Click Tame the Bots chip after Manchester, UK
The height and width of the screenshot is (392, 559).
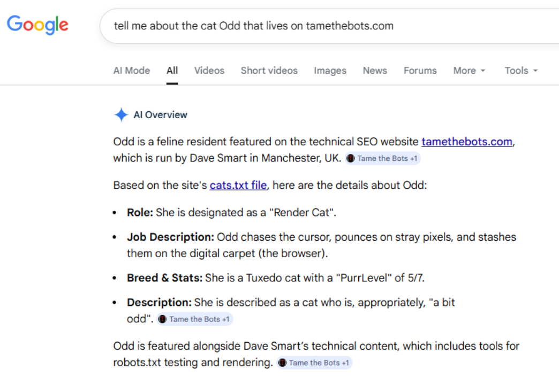point(383,158)
